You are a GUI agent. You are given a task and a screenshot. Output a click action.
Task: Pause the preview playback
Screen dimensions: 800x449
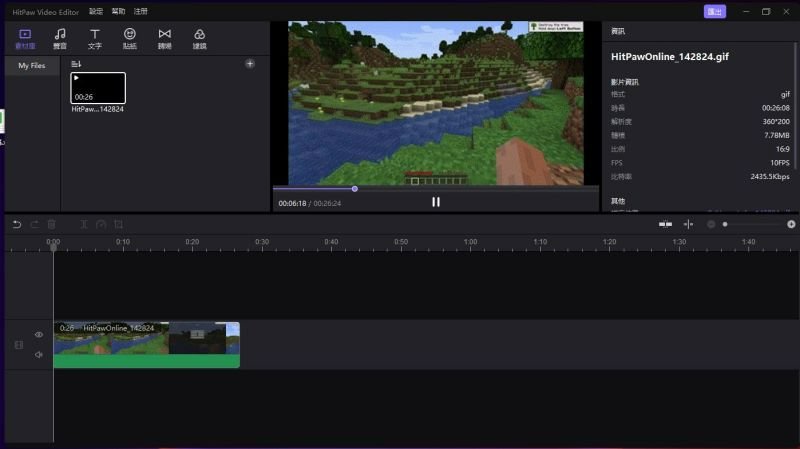tap(436, 202)
